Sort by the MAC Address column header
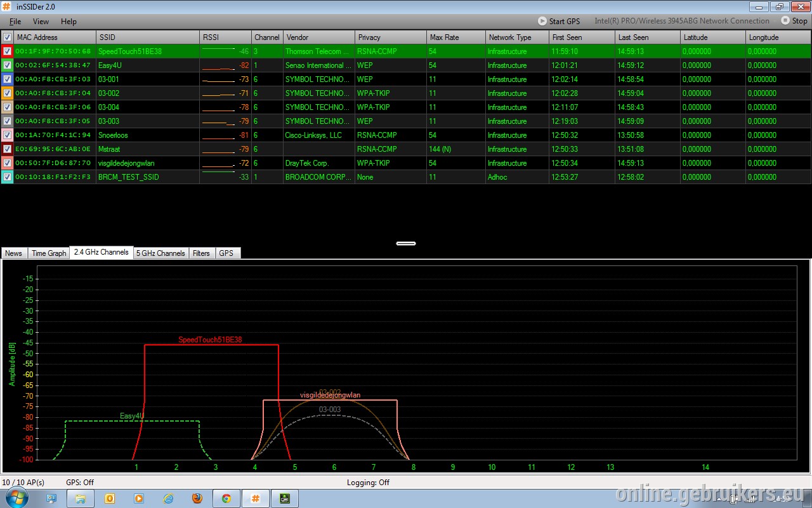812x508 pixels. tap(55, 37)
